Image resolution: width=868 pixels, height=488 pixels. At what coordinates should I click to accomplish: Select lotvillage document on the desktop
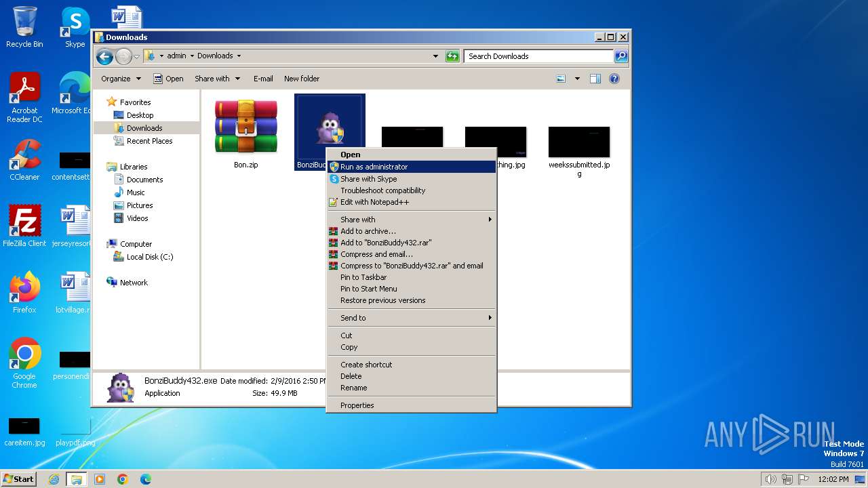(x=73, y=293)
